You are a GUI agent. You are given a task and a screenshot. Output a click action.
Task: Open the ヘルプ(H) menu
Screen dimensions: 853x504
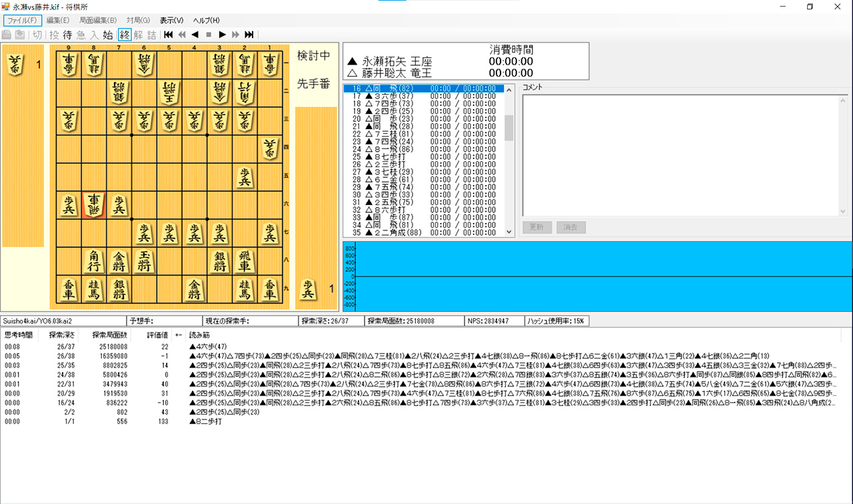pos(207,20)
